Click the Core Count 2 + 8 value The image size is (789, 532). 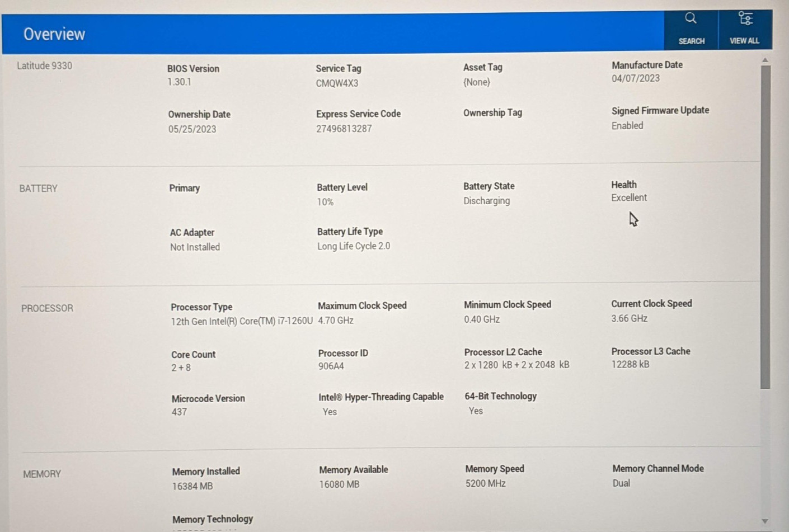click(181, 368)
